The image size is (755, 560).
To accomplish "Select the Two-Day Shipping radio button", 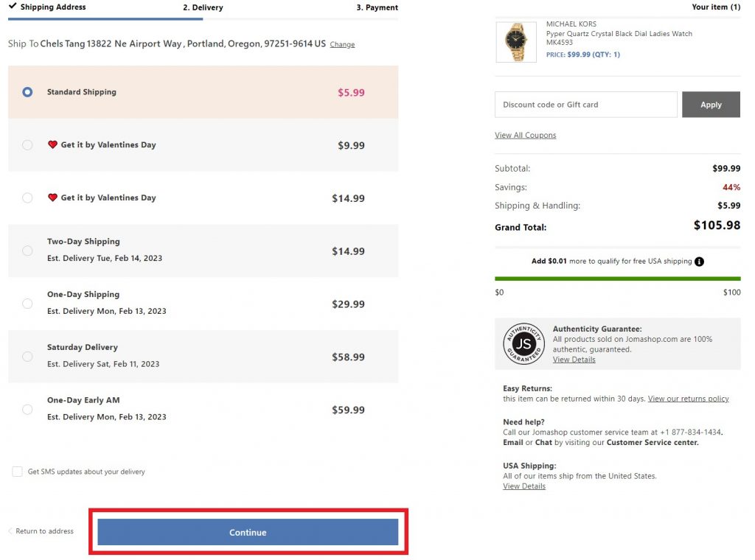I will click(27, 251).
